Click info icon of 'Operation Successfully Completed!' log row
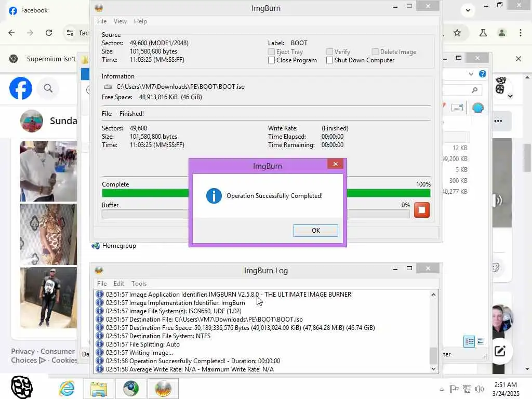Screen dimensions: 532x399 coord(99,361)
